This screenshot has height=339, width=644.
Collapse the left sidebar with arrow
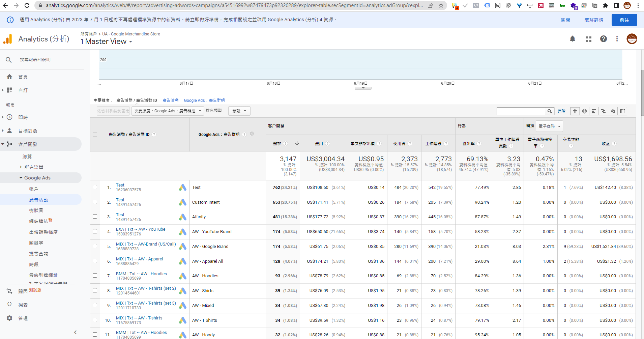(x=75, y=332)
